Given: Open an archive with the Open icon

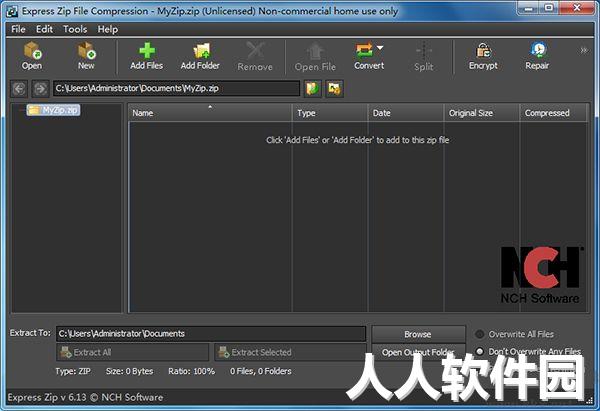Looking at the screenshot, I should coord(32,56).
